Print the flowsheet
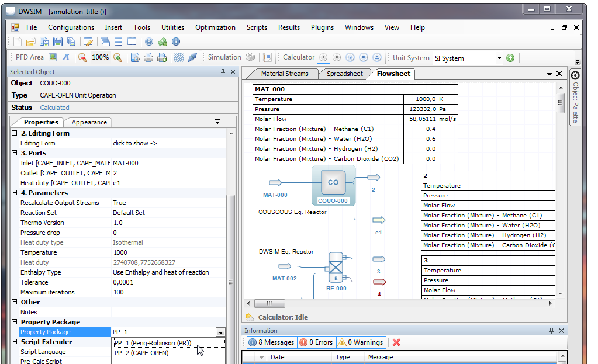 point(148,57)
